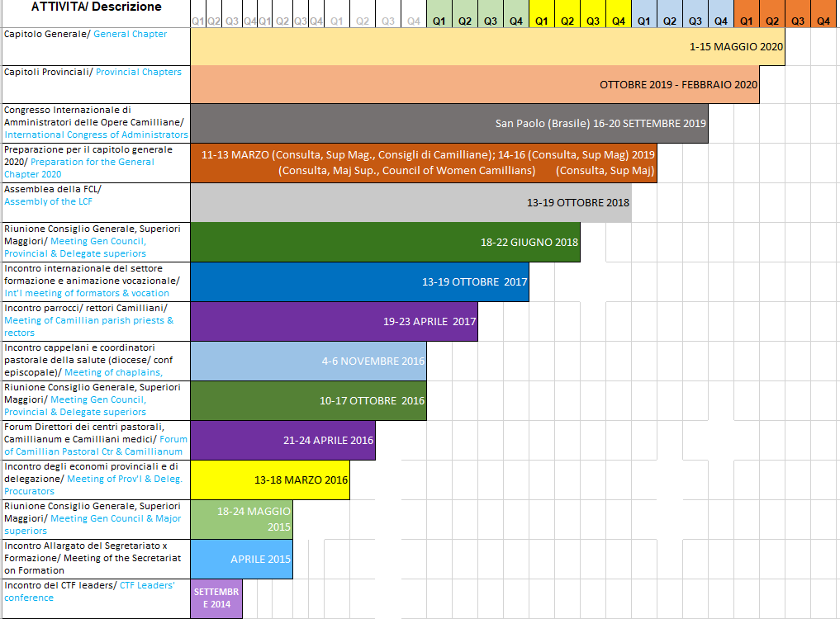840x619 pixels.
Task: Click the 13-19 OTTOBRE 2017 blue bar
Action: tap(359, 281)
